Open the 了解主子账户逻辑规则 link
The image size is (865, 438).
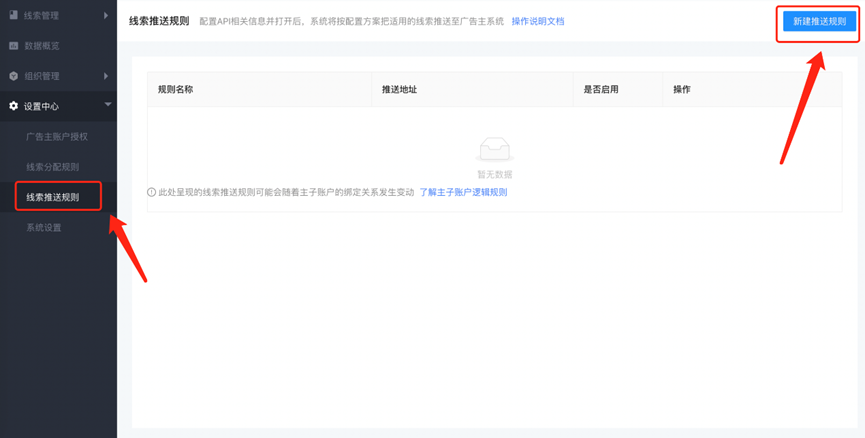click(463, 193)
